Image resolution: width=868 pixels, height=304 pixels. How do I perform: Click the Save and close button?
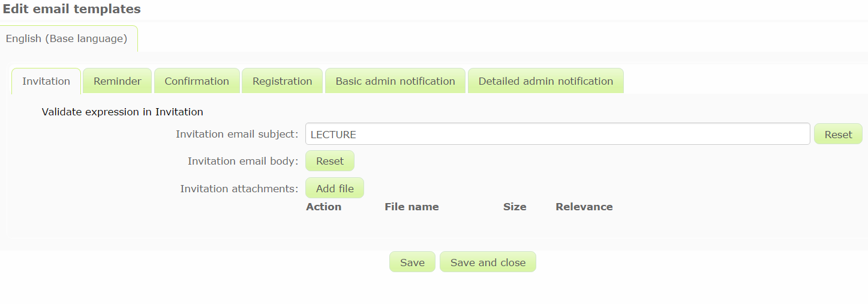[488, 262]
